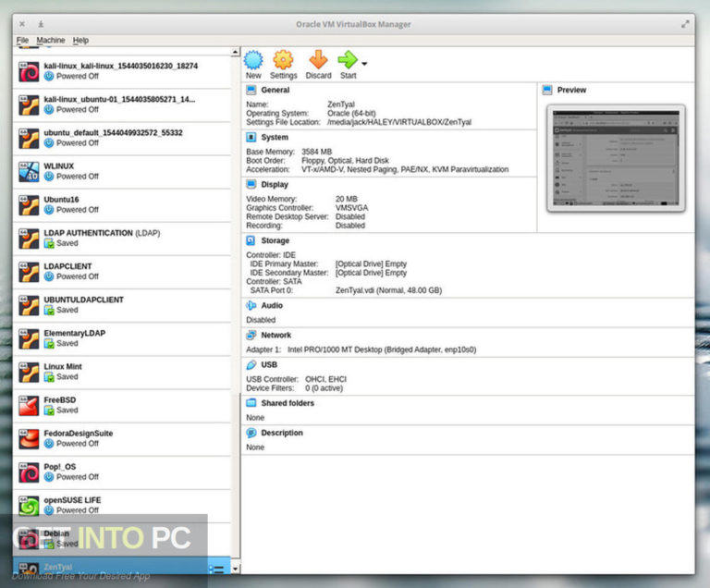Open the Machine menu
710x588 pixels.
coord(51,41)
